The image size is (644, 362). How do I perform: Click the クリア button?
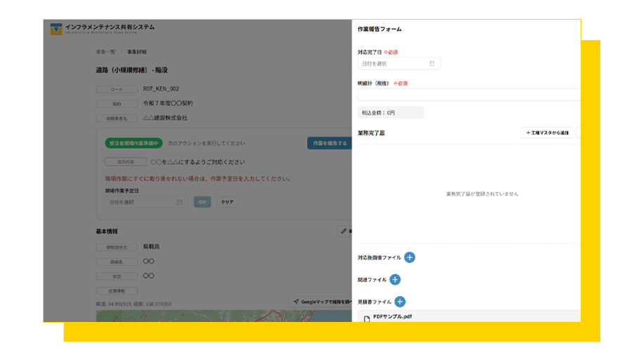tap(227, 202)
